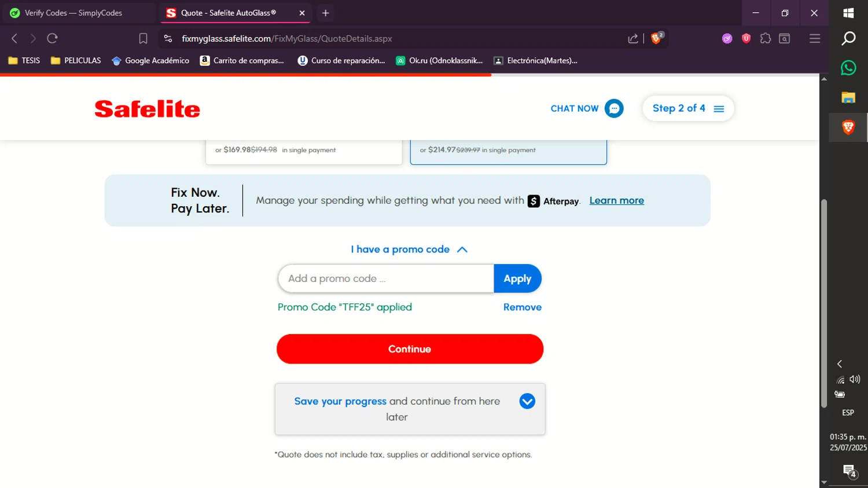Collapse the I have a promo code section

(x=409, y=249)
